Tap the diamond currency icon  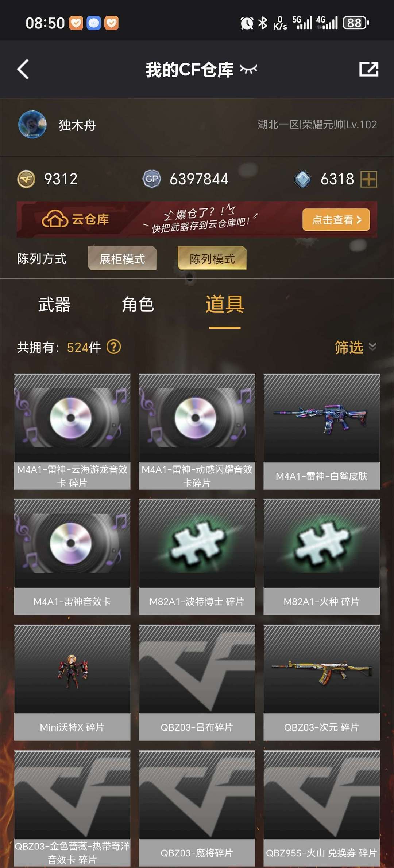pos(302,179)
